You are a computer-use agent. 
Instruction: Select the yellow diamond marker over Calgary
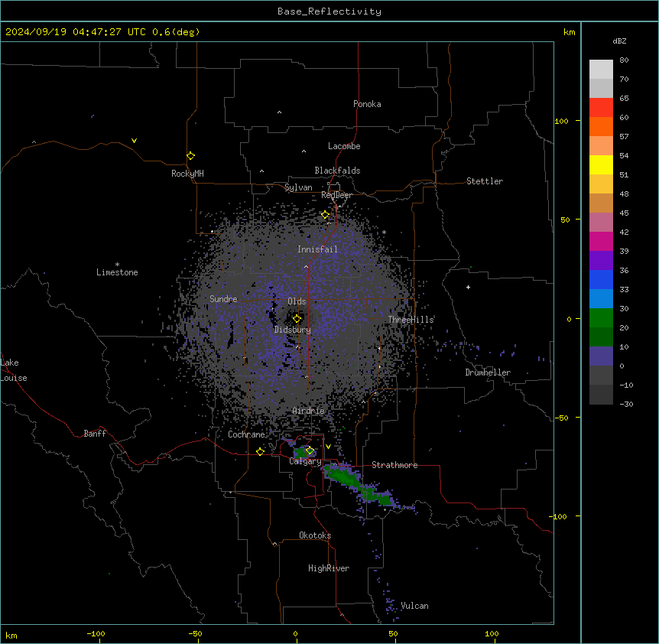point(310,450)
